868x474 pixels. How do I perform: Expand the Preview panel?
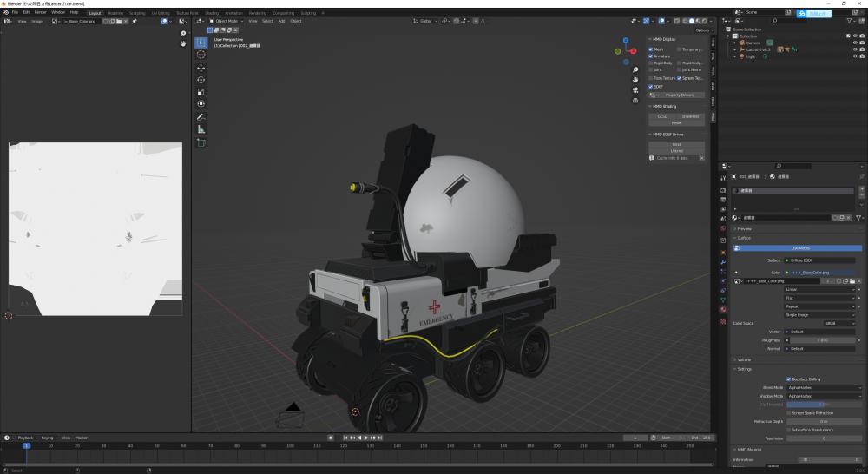click(x=744, y=228)
